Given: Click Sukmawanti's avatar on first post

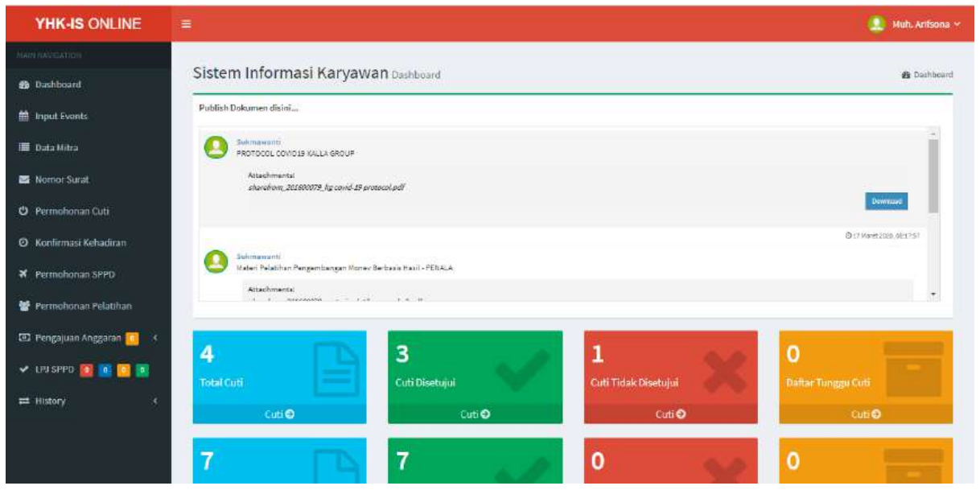Looking at the screenshot, I should point(215,146).
